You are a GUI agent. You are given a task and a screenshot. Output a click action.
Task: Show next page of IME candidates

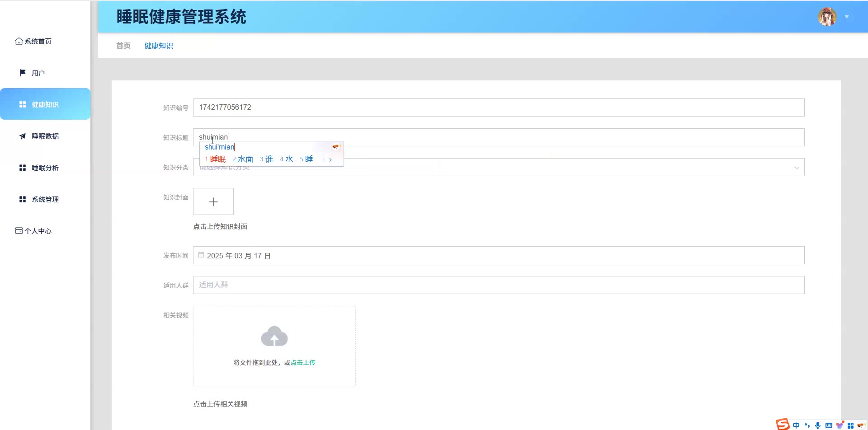point(330,159)
